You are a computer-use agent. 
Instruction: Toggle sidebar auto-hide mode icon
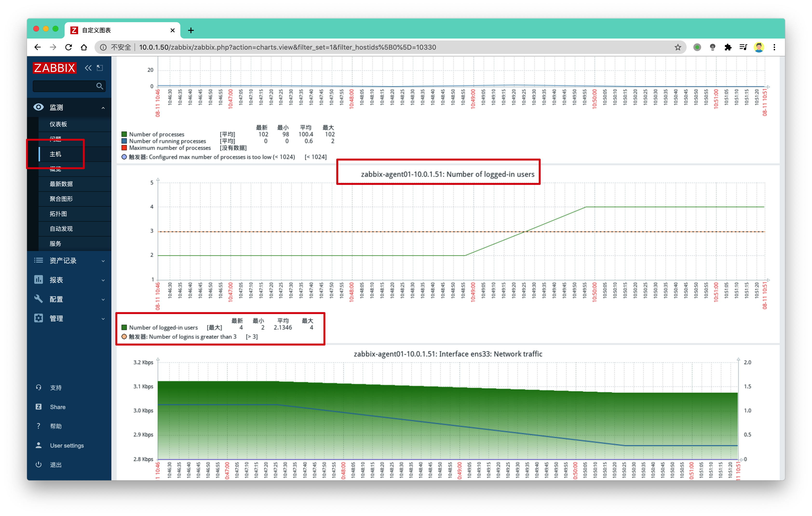click(x=100, y=68)
